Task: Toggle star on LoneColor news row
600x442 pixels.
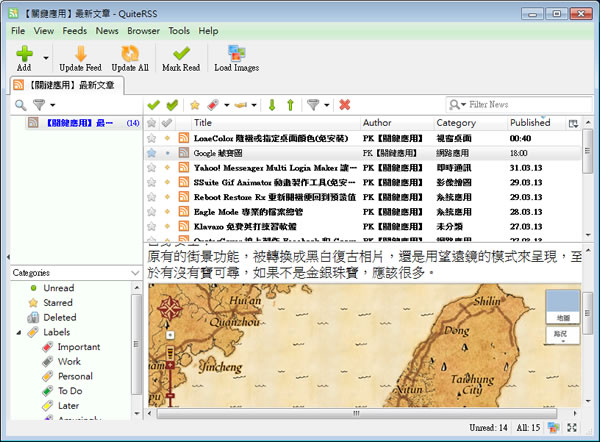Action: 152,138
